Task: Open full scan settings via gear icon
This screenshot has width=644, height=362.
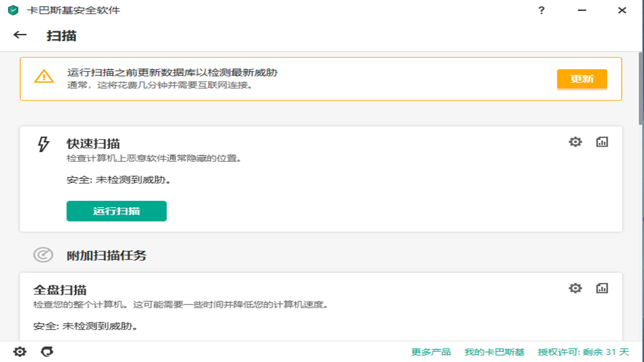Action: pyautogui.click(x=575, y=288)
